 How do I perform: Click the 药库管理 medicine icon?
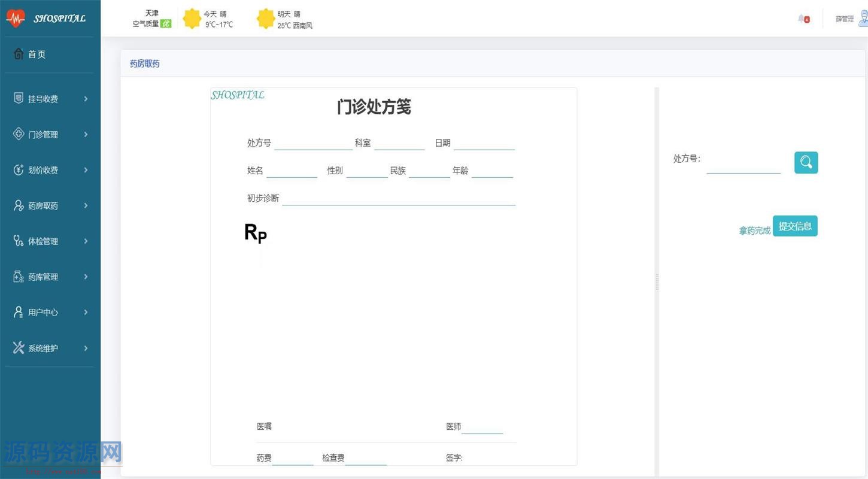[19, 277]
